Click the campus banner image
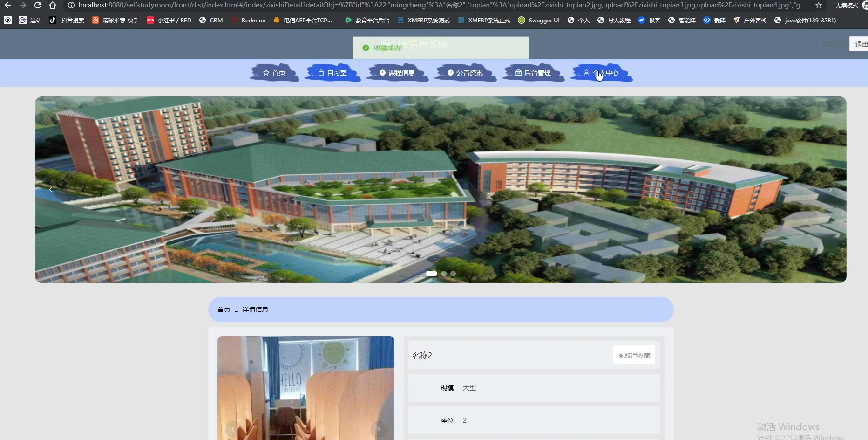 (x=441, y=189)
